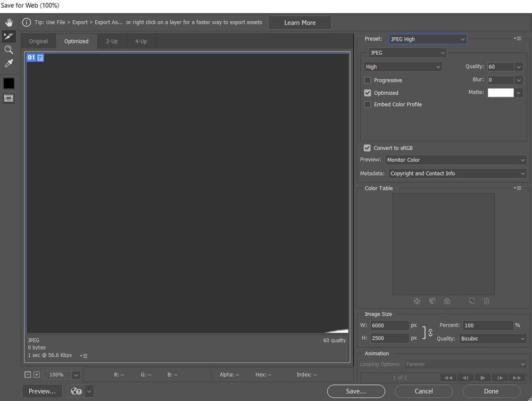Activate the Zoom tool
Image resolution: width=532 pixels, height=401 pixels.
coord(9,50)
